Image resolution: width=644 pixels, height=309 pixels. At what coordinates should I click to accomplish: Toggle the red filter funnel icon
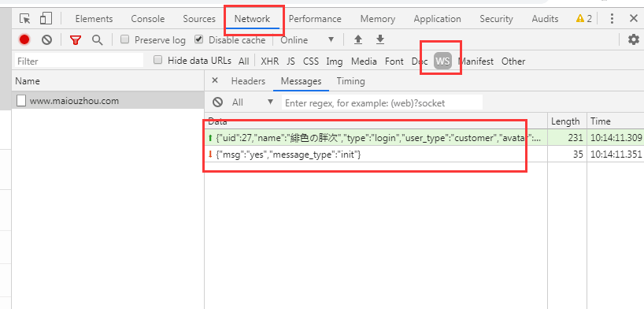[75, 40]
